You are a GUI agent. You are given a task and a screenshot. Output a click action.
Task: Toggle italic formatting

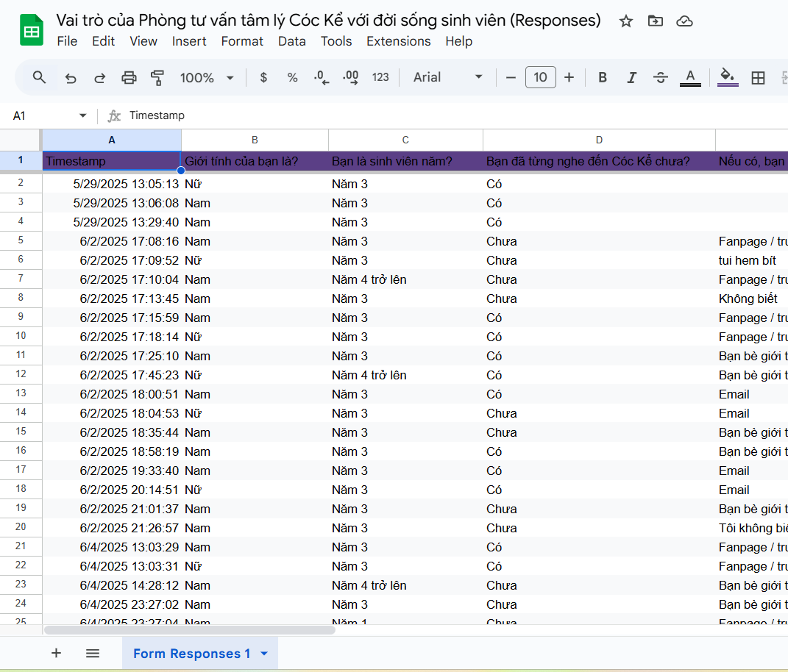632,77
